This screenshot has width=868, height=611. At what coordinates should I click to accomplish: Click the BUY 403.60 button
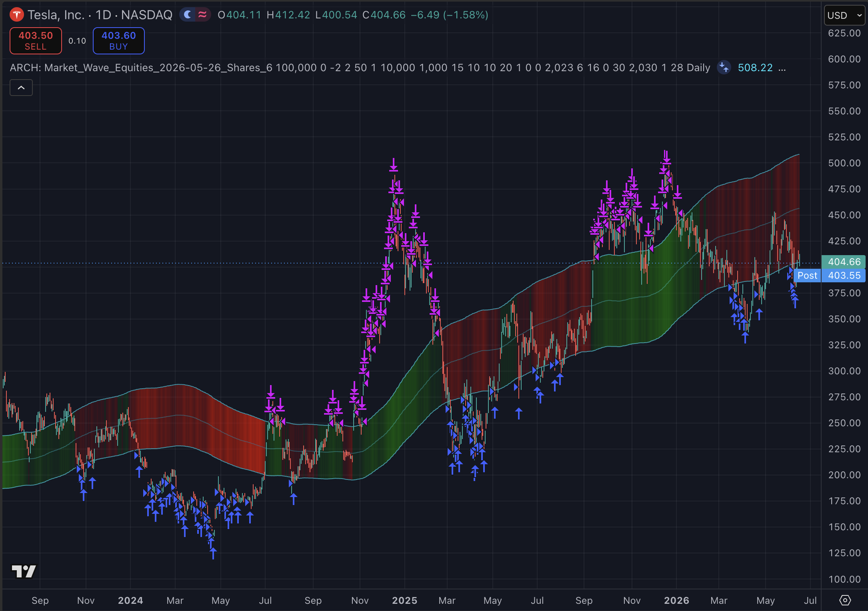pos(118,41)
